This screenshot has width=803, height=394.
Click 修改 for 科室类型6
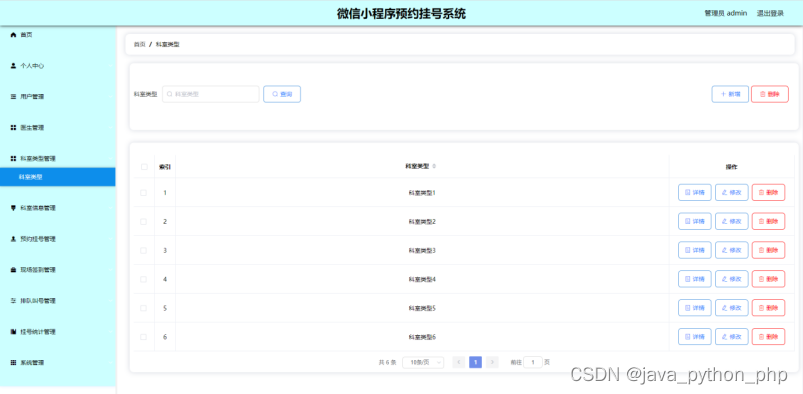coord(731,337)
